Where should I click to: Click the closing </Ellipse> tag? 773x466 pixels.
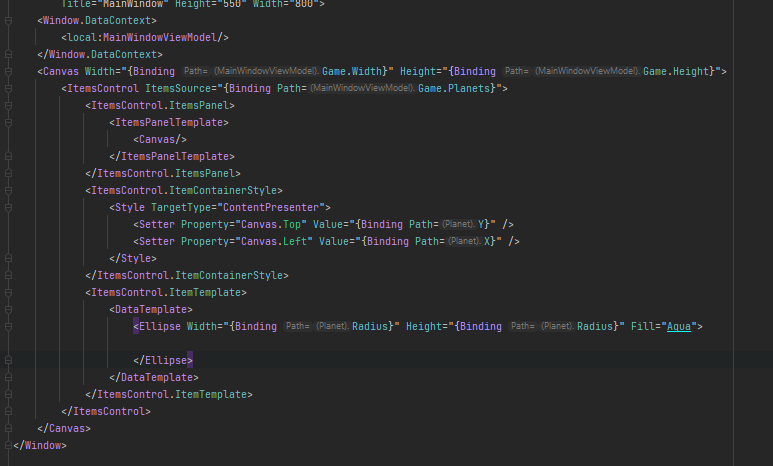click(163, 361)
